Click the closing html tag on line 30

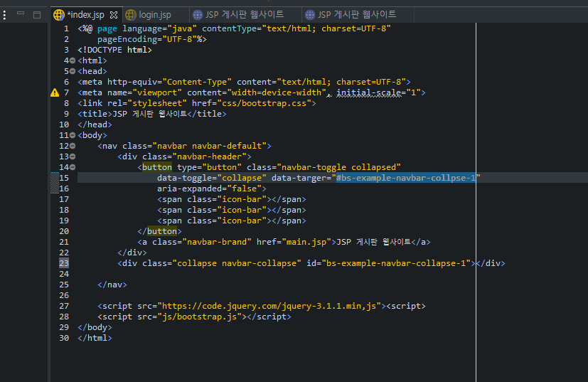click(x=95, y=338)
